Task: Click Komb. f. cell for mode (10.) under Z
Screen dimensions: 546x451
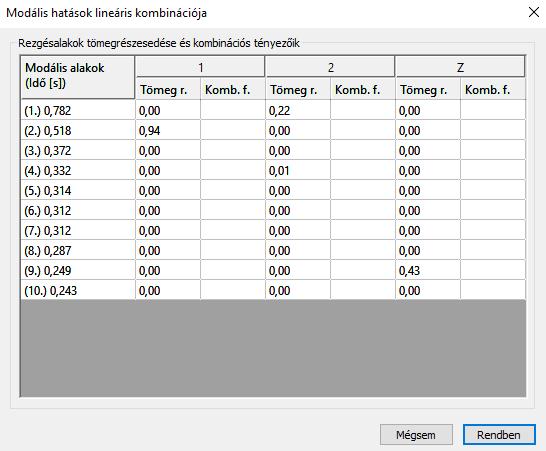Action: 493,290
